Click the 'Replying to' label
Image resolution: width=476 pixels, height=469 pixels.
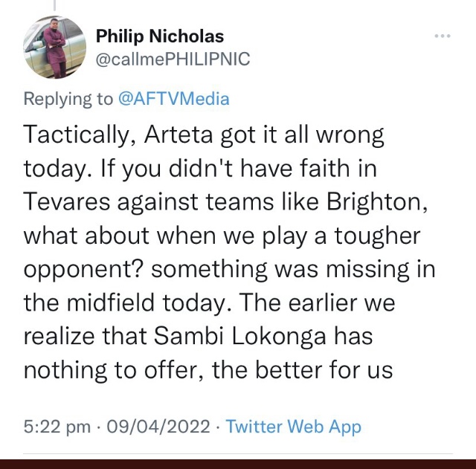coord(68,99)
